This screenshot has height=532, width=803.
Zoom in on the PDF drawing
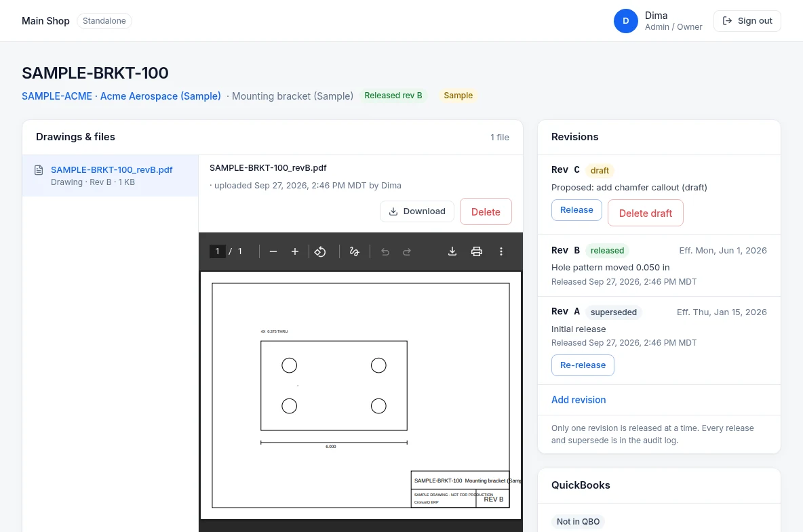(295, 251)
